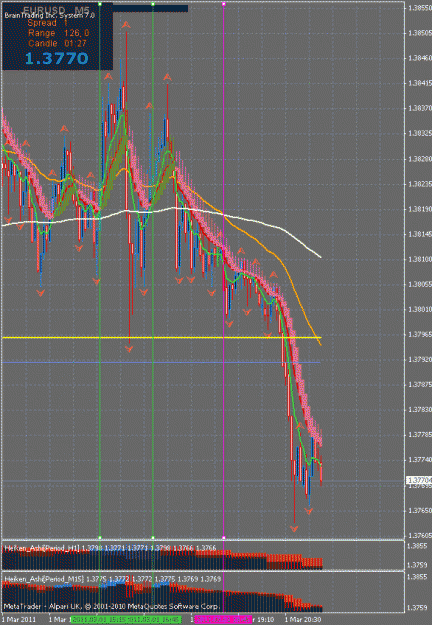
Task: Click the green 15:15 date label on time axis
Action: [98, 620]
